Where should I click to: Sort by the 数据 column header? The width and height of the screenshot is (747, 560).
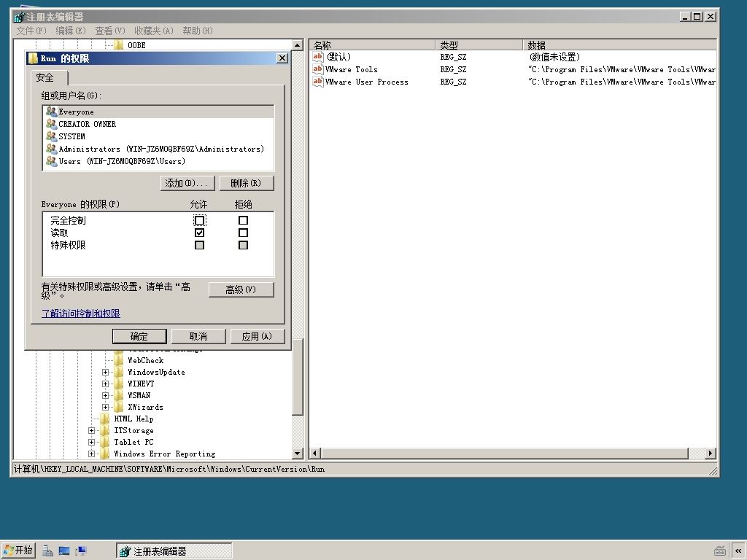(x=620, y=44)
